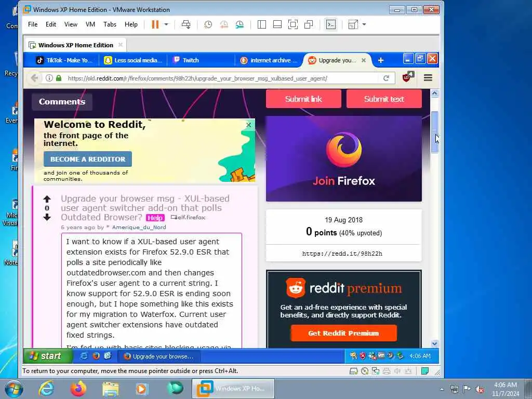
Task: Click the vertical scrollbar thumb
Action: pyautogui.click(x=435, y=132)
